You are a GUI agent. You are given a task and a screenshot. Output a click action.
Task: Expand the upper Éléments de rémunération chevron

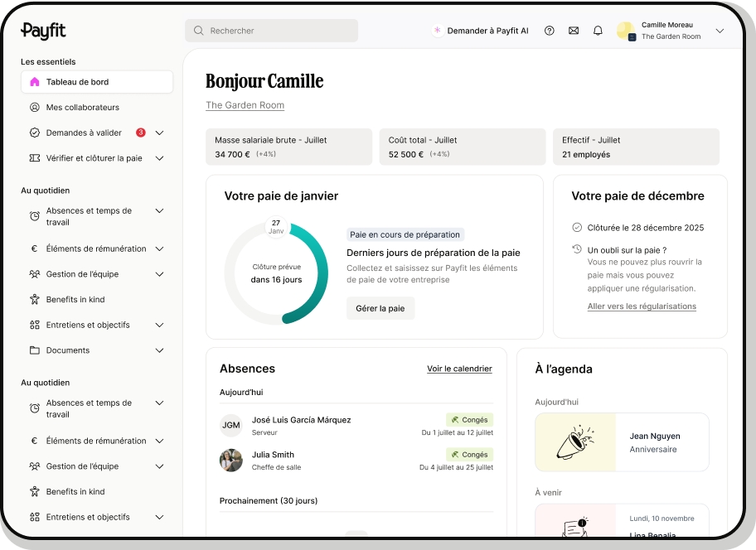click(x=160, y=248)
